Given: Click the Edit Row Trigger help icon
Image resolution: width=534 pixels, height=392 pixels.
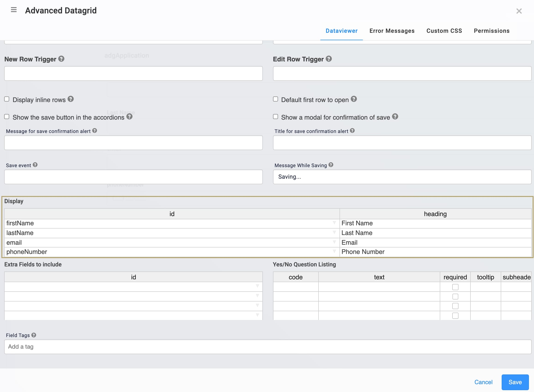Looking at the screenshot, I should click(328, 59).
